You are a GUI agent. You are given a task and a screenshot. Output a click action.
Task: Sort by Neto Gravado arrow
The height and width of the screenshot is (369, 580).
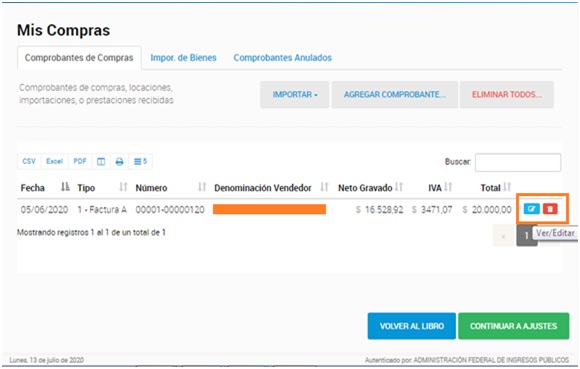coord(399,187)
